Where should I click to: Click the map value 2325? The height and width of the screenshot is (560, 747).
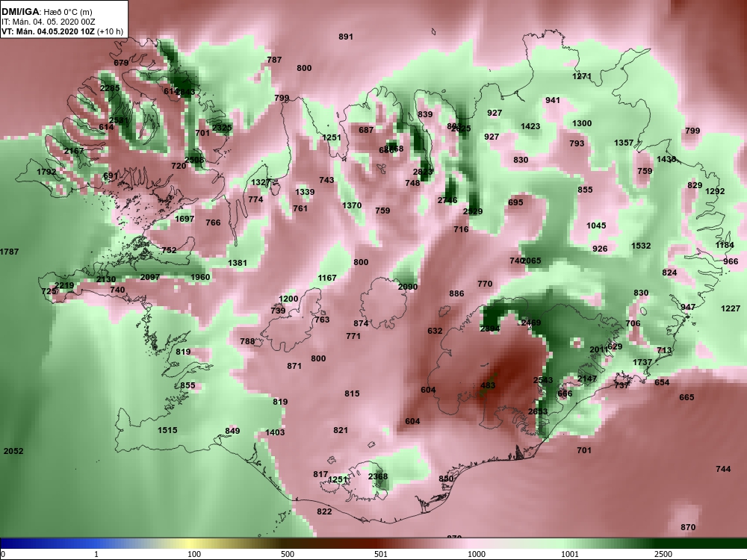(222, 127)
